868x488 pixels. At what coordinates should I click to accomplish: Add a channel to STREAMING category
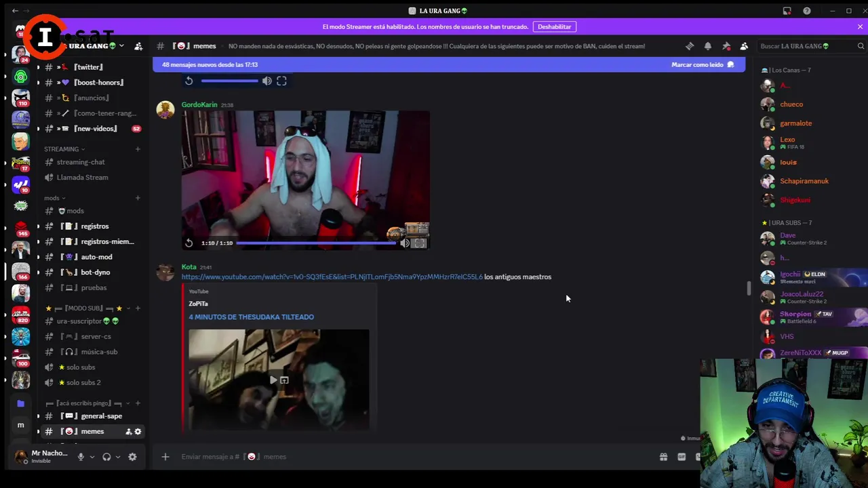click(138, 149)
